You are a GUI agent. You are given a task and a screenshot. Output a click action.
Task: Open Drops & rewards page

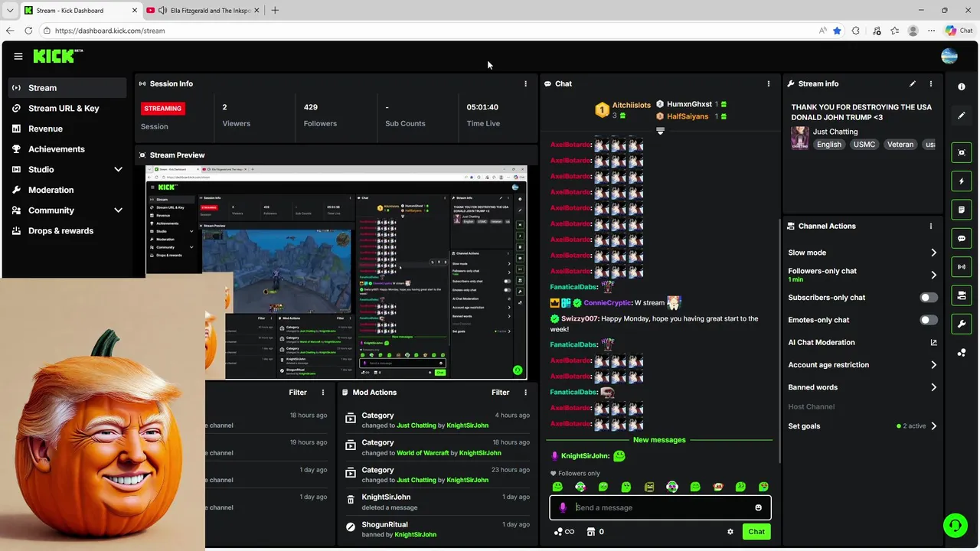tap(67, 230)
